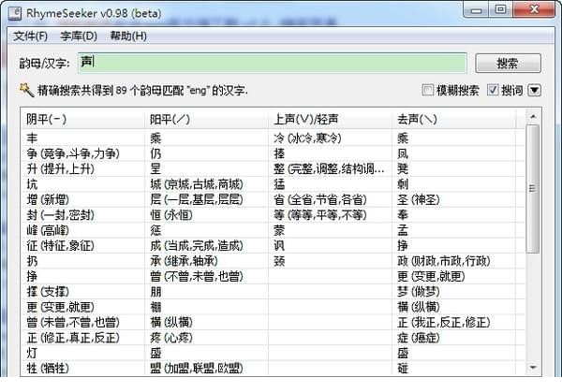The height and width of the screenshot is (392, 562).
Task: Toggle the 搜词 checkbox
Action: click(493, 90)
